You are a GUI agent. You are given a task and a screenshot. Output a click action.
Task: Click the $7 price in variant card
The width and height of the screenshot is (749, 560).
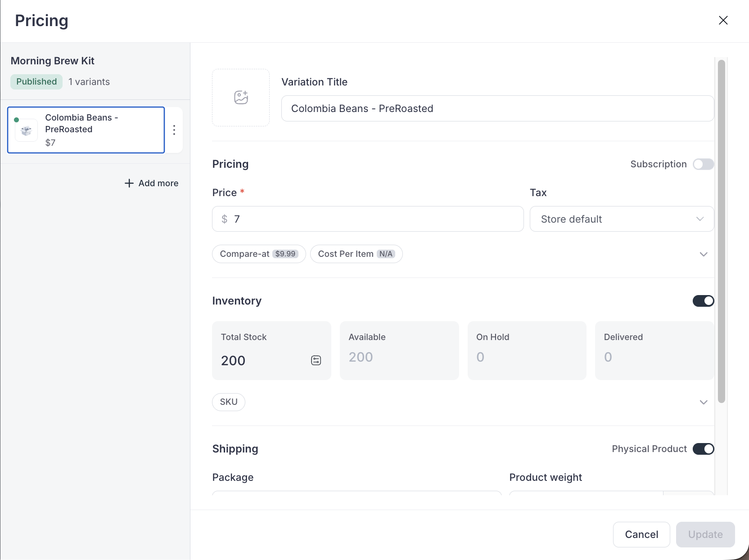click(x=50, y=143)
